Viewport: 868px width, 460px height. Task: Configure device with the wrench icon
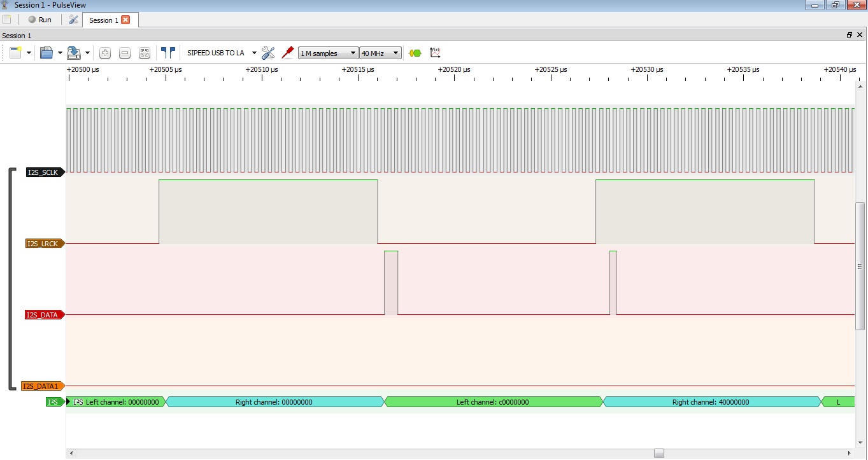(x=268, y=53)
